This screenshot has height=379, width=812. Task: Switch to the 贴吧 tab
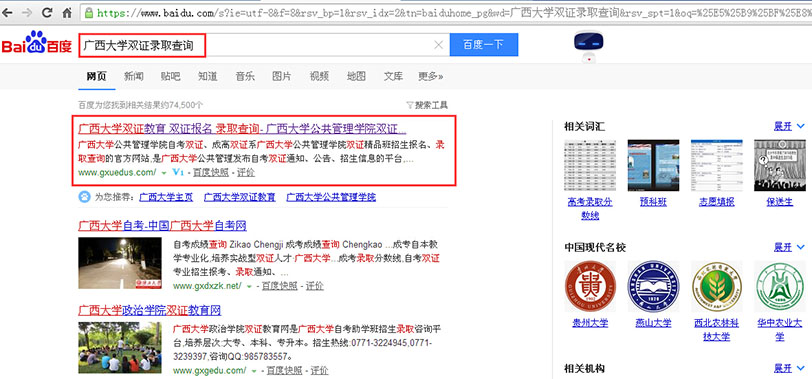[x=170, y=77]
